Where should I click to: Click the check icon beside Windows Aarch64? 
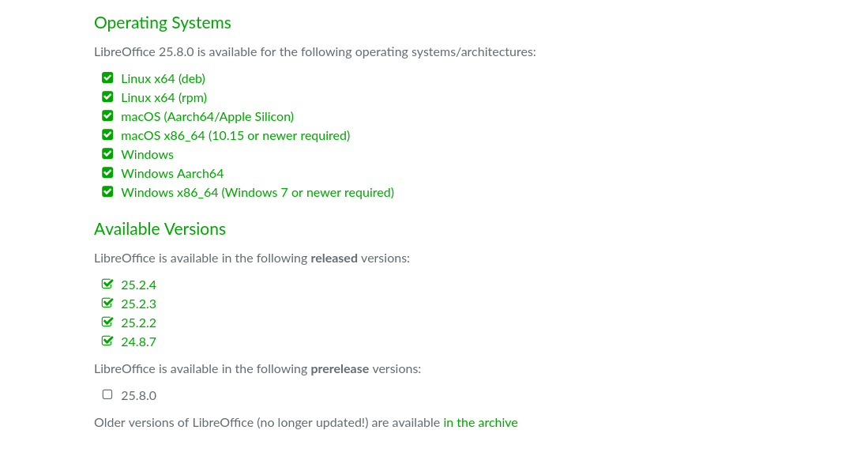(107, 173)
